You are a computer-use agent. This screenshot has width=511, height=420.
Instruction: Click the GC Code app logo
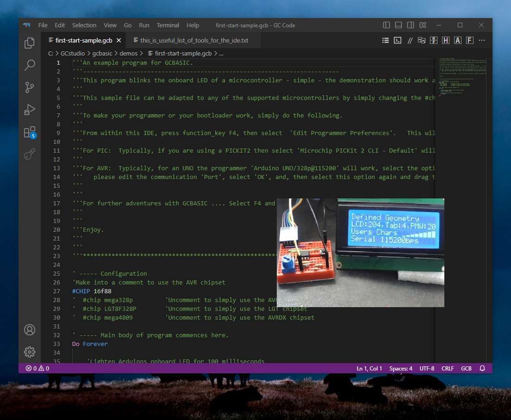(x=27, y=25)
